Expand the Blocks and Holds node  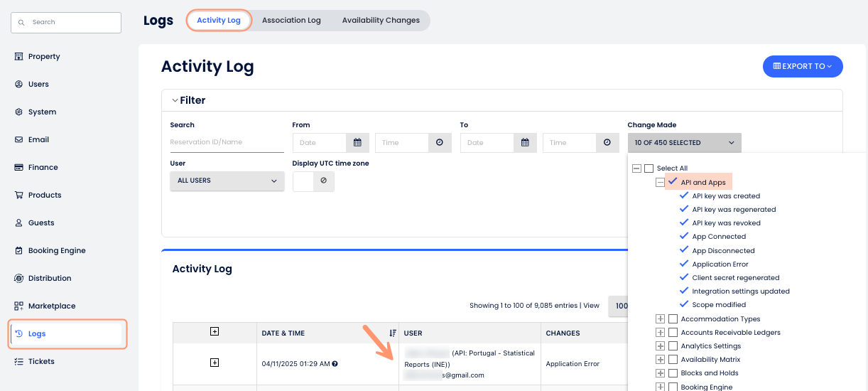(661, 373)
